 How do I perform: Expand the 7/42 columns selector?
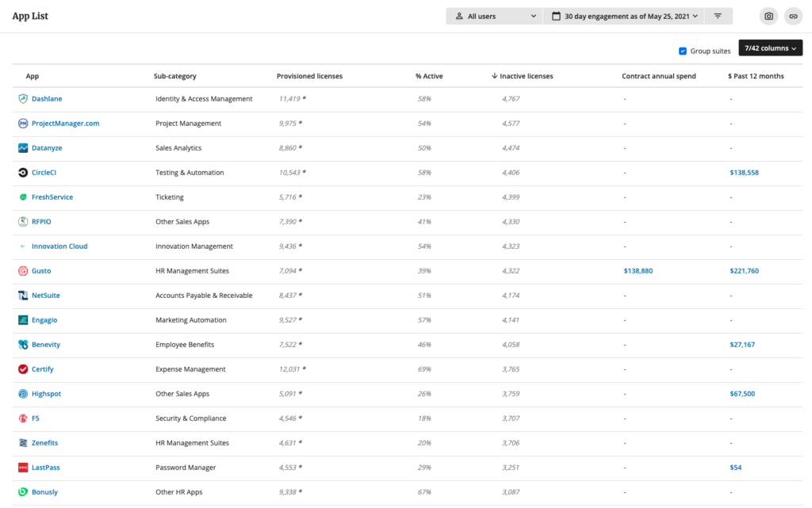(770, 48)
